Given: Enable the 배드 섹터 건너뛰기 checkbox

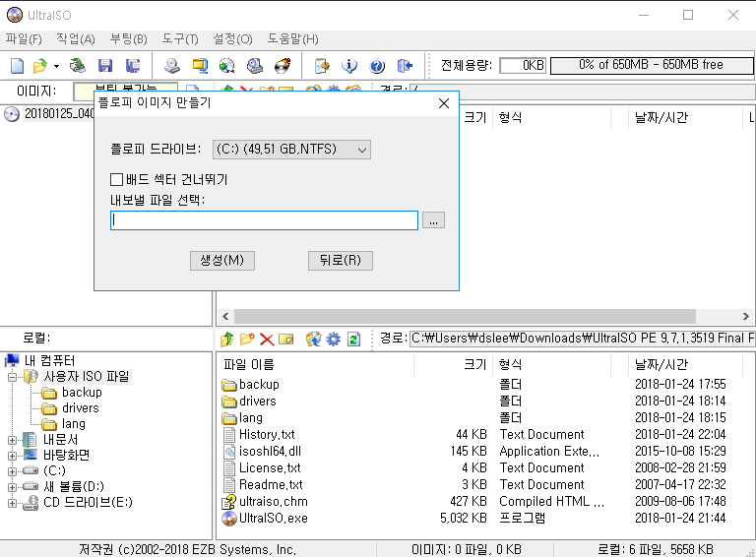Looking at the screenshot, I should (116, 180).
